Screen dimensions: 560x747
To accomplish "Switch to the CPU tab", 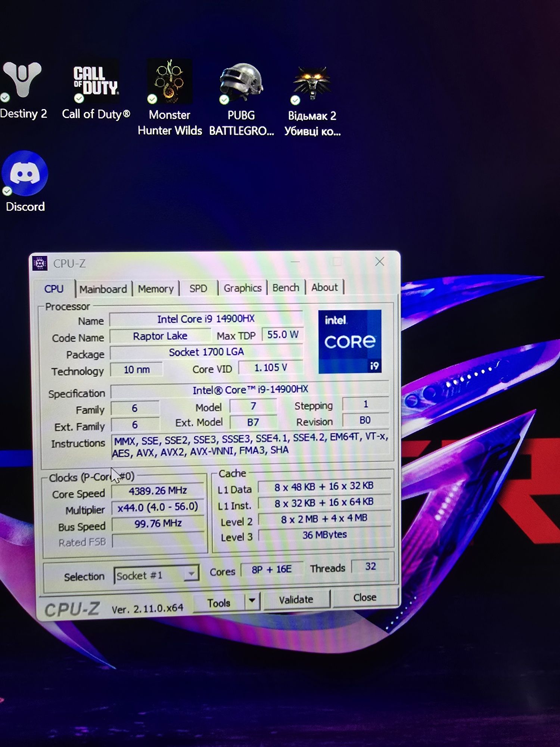I will pos(54,289).
